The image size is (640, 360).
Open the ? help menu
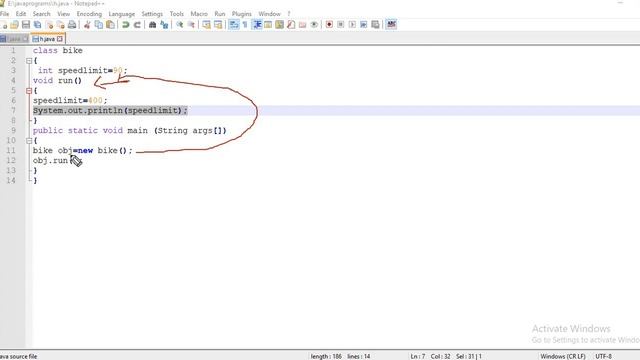click(289, 14)
